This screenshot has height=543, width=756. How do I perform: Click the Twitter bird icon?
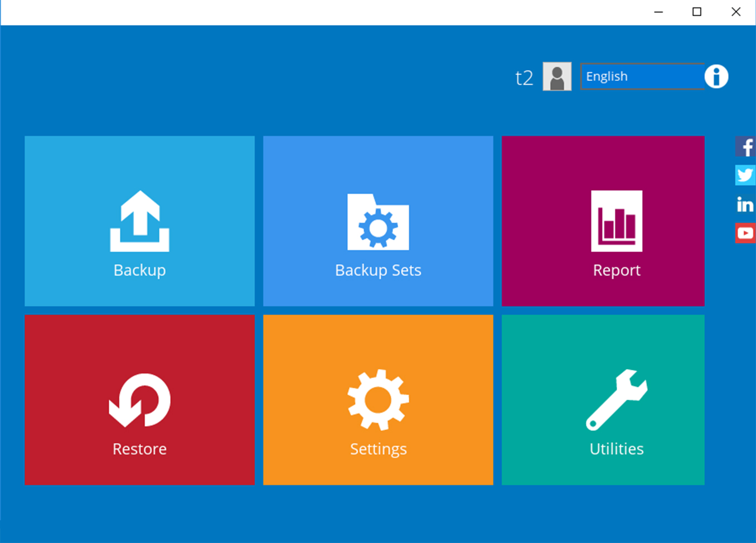coord(745,176)
